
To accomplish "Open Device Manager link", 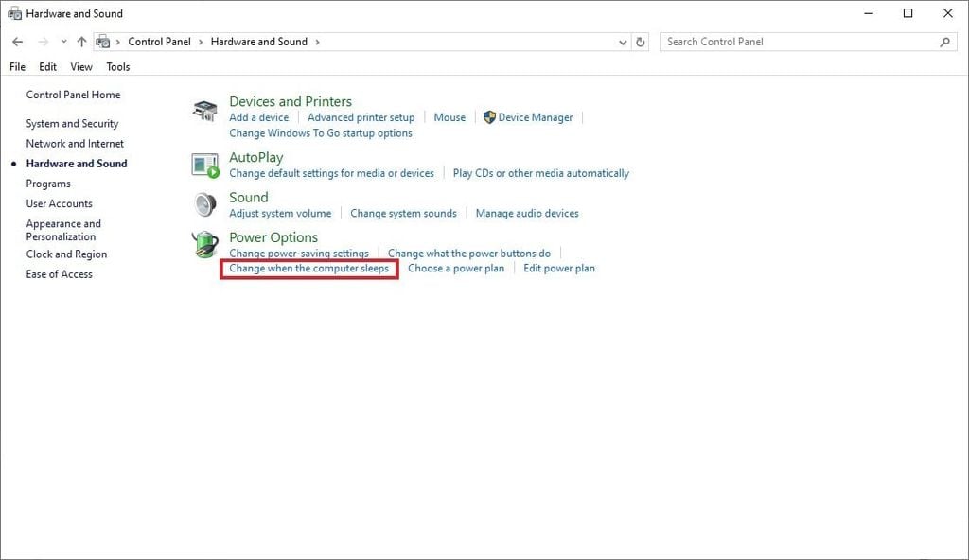I will pos(535,117).
